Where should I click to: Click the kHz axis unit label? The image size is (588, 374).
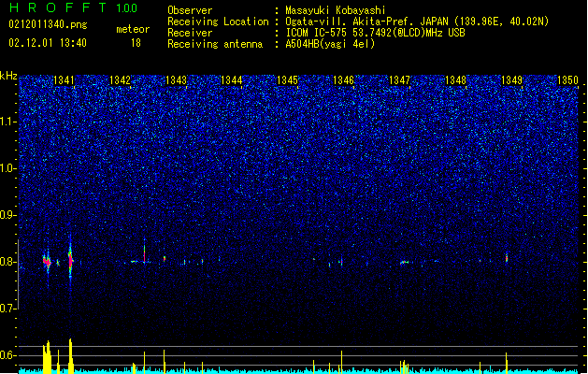click(8, 76)
